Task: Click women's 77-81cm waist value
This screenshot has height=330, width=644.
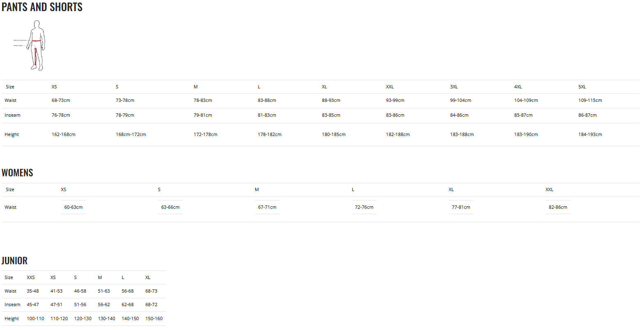Action: pos(461,207)
